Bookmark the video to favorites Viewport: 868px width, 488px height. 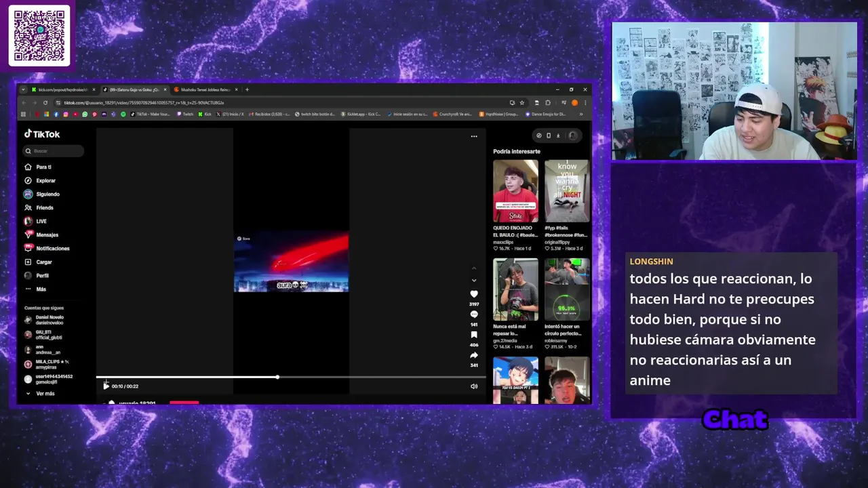pos(474,335)
